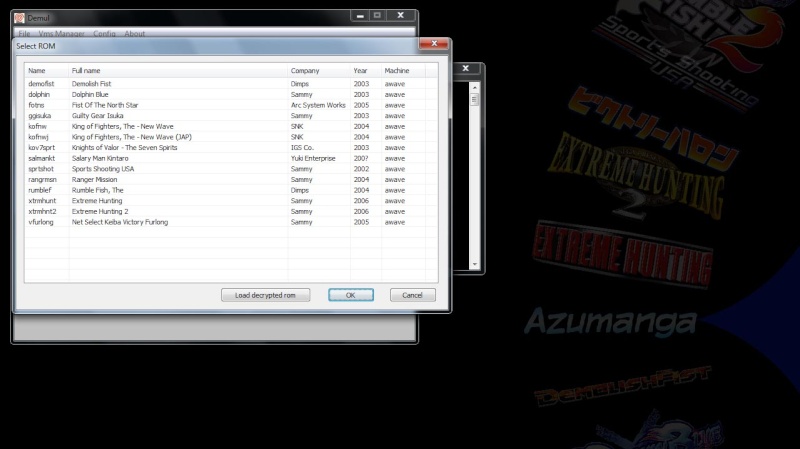This screenshot has height=449, width=800.
Task: Select the sprtshot ROM row
Action: (x=231, y=169)
